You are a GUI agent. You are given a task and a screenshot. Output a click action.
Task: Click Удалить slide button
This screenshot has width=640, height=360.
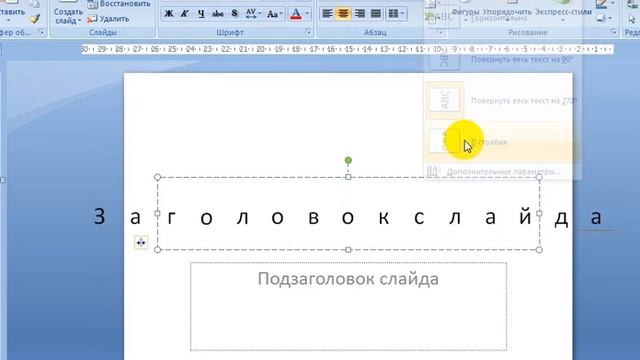(x=108, y=19)
